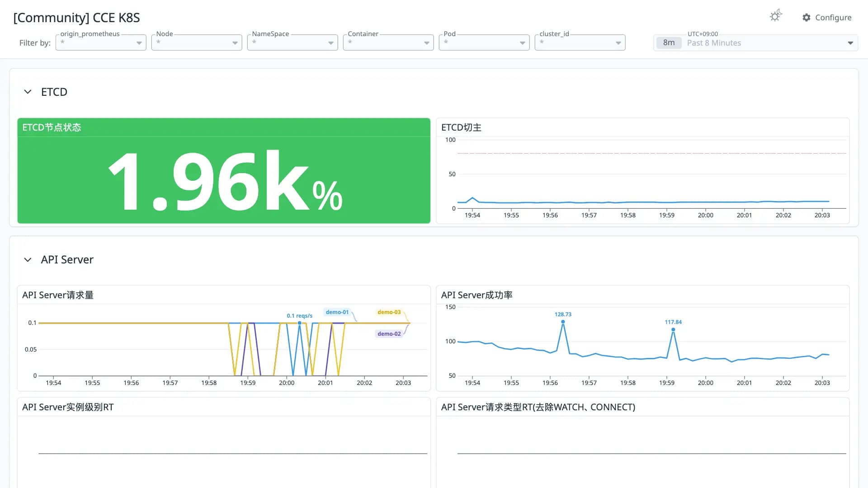Click the API Server请求类型RT panel title
Viewport: 868px width, 488px height.
coord(538,407)
